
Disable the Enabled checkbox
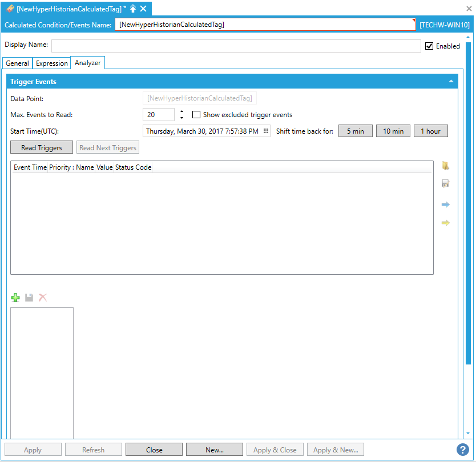pyautogui.click(x=429, y=46)
